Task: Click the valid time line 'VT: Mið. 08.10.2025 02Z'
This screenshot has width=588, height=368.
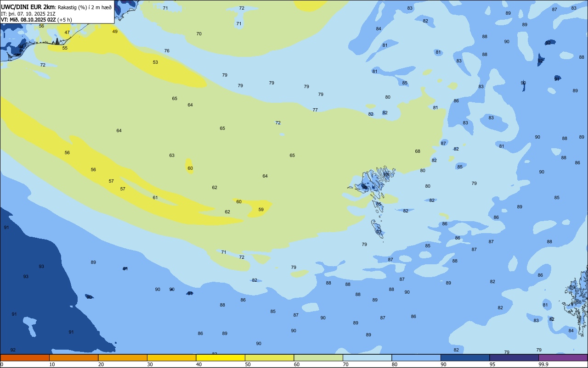Action: [x=28, y=19]
